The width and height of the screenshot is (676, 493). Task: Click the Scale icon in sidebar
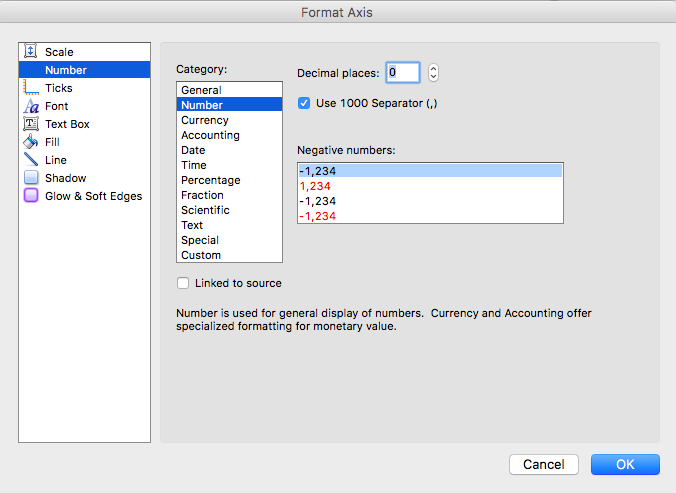(30, 52)
